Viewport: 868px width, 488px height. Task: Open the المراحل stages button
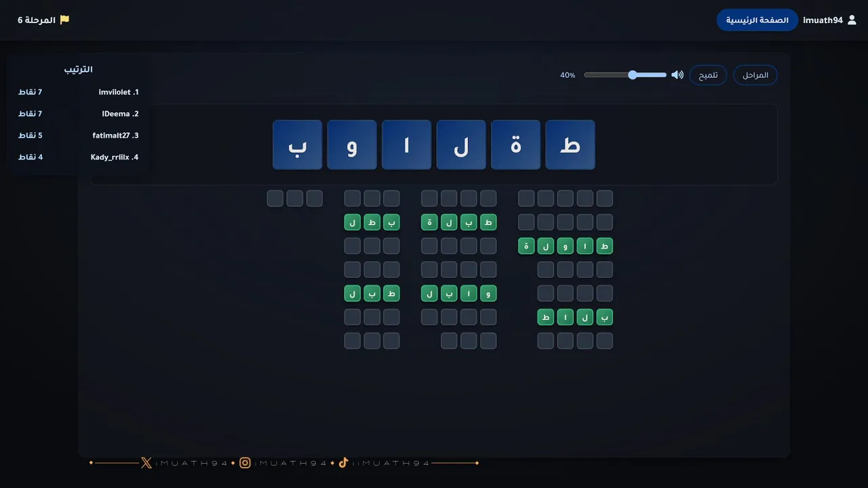[755, 75]
